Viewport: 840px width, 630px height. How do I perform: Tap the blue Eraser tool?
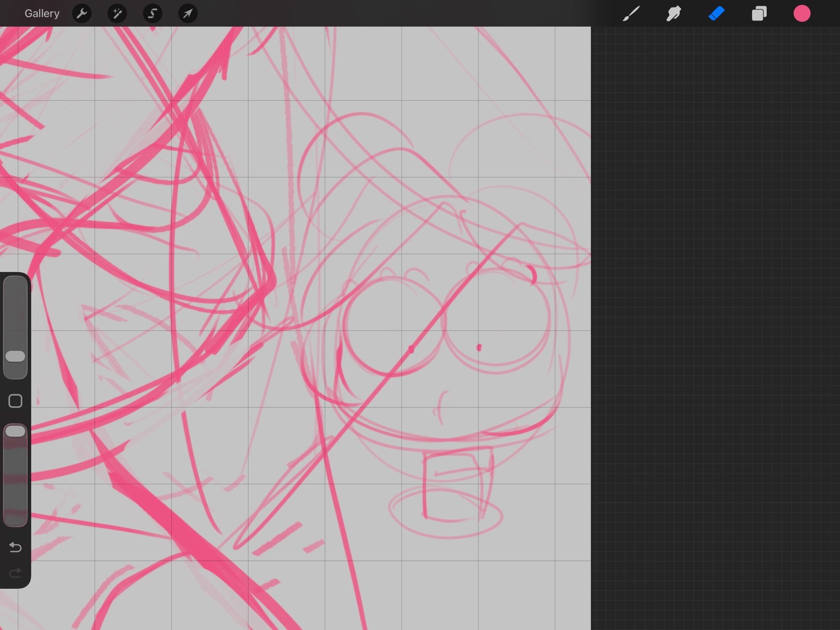coord(717,13)
